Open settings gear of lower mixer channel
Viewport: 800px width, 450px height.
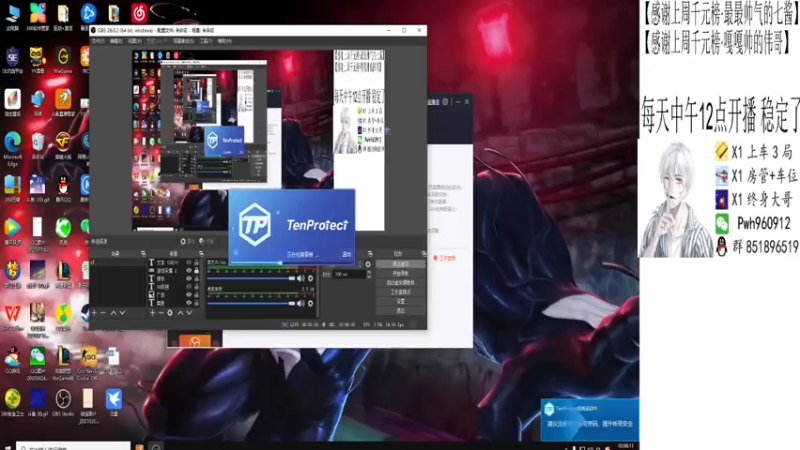310,304
